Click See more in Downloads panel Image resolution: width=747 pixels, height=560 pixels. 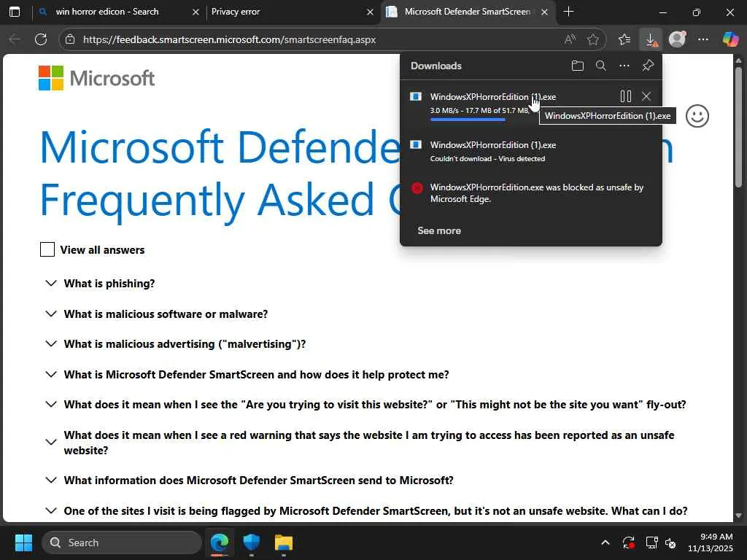(x=438, y=231)
